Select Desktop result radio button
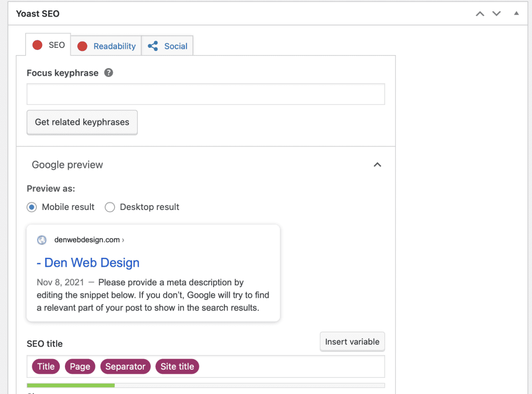 click(x=110, y=207)
